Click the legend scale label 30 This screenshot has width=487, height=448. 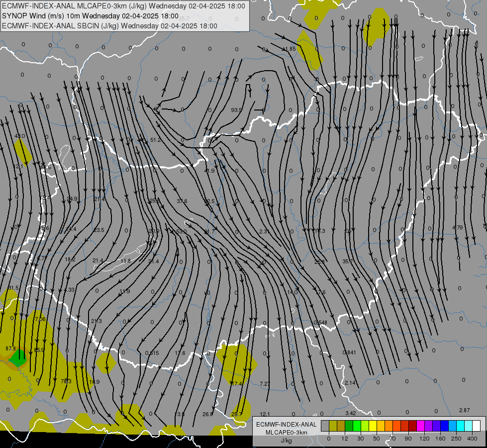click(x=360, y=439)
